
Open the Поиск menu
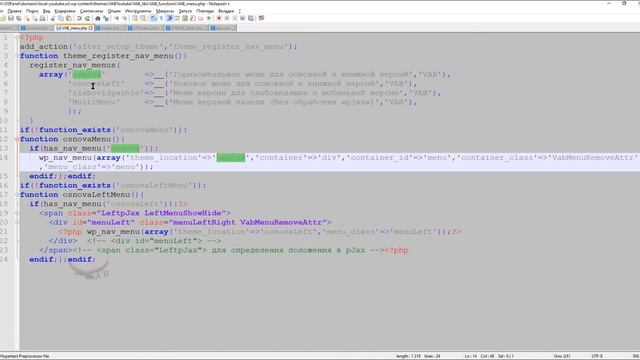(x=32, y=11)
